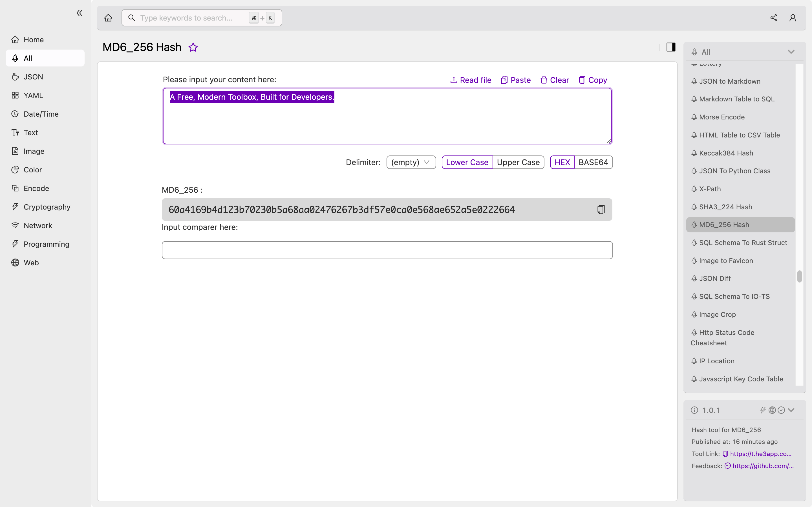Toggle BASE64 delimiter format

593,162
